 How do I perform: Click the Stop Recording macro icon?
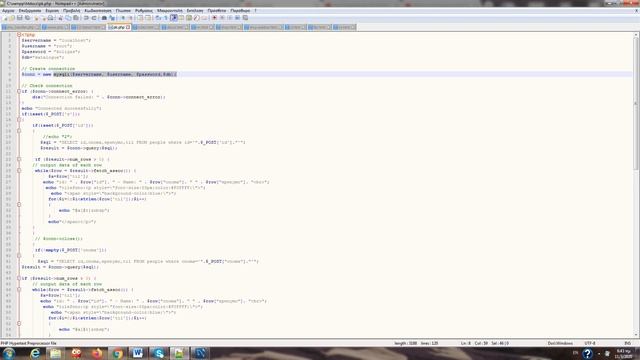point(222,18)
